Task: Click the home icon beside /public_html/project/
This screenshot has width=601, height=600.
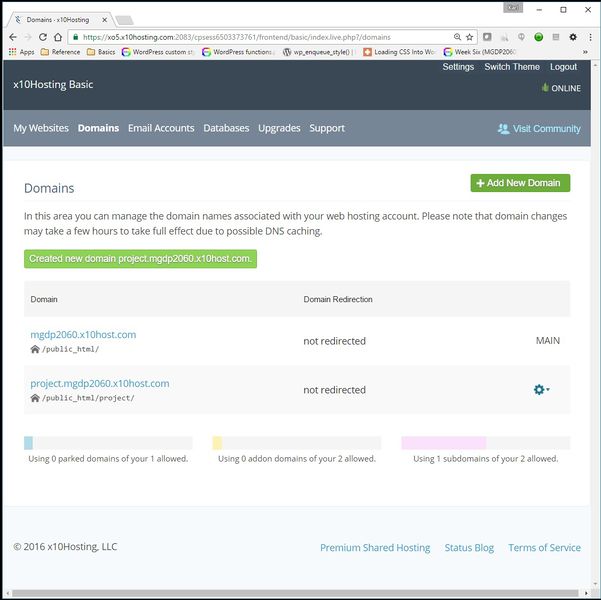Action: (x=35, y=398)
